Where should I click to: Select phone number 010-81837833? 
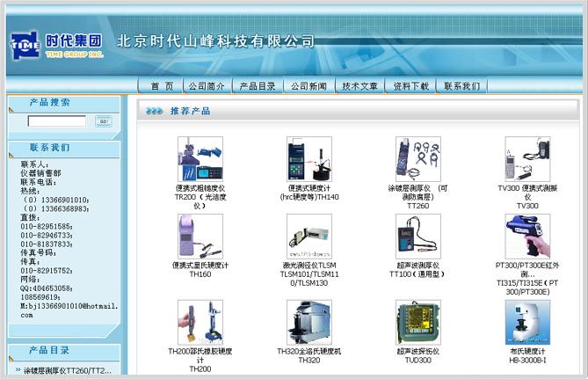47,244
